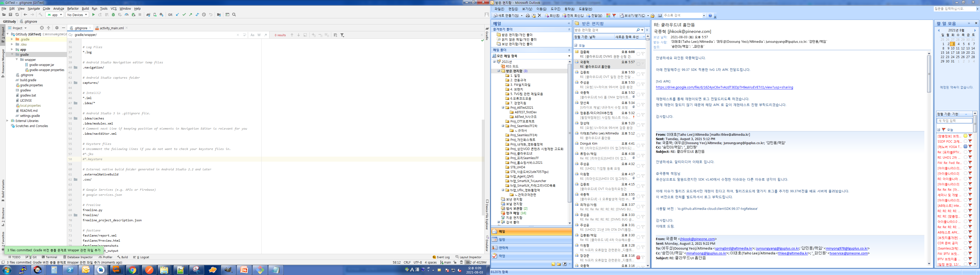Click Git commit checkmark icon
The image size is (980, 275).
184,15
